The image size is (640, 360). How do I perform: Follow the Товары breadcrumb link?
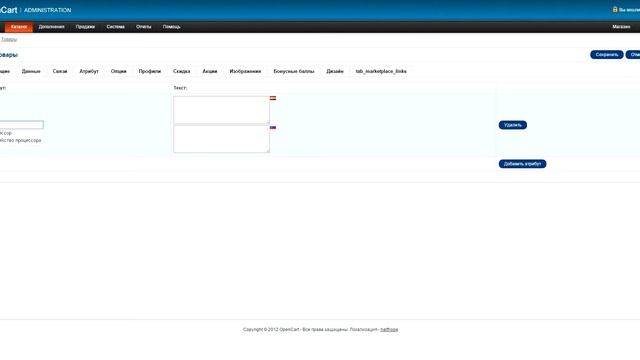(9, 39)
